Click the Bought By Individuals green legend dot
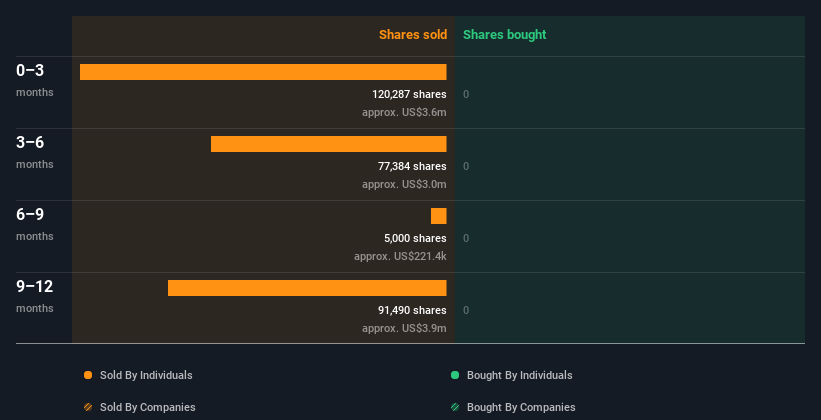The width and height of the screenshot is (821, 420). click(455, 375)
